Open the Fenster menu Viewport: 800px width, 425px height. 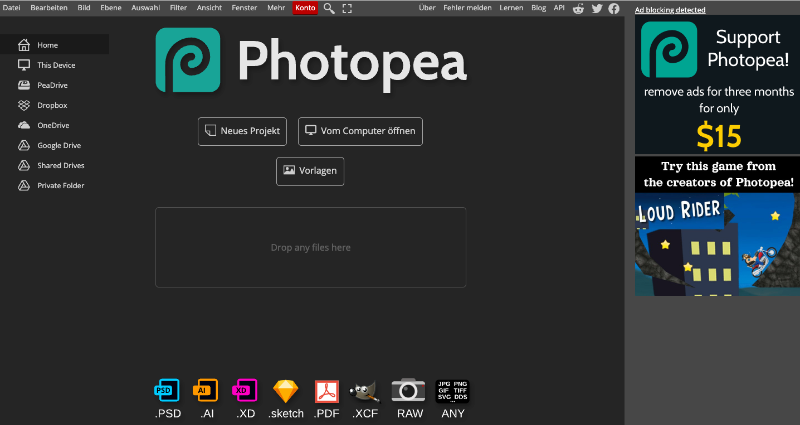pos(244,8)
